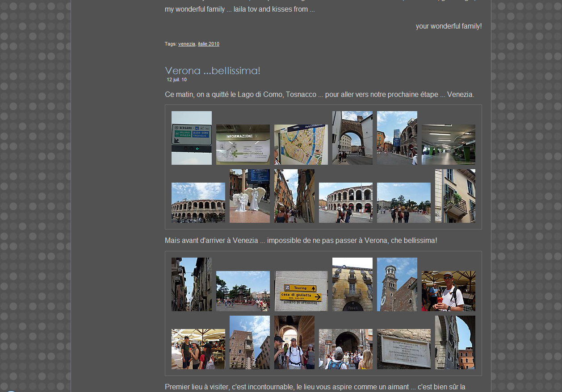Screen dimensions: 562x392
Task: Open the balcony with plants photo
Action: point(455,196)
